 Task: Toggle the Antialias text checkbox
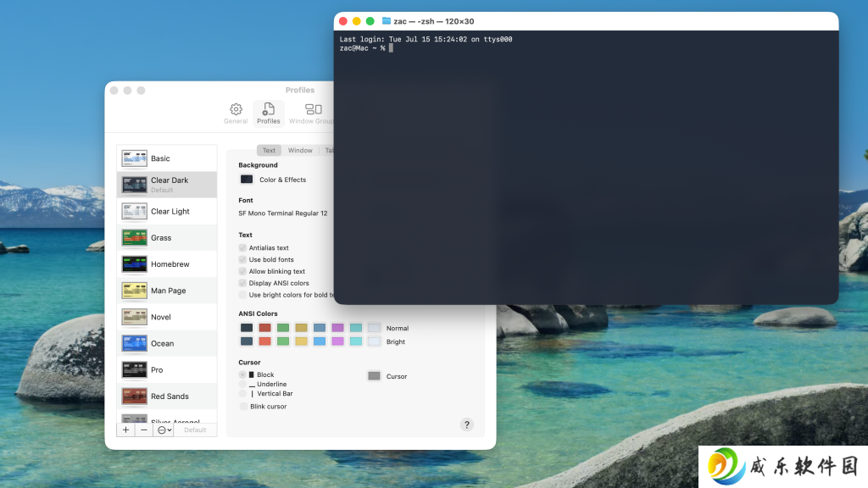(242, 248)
